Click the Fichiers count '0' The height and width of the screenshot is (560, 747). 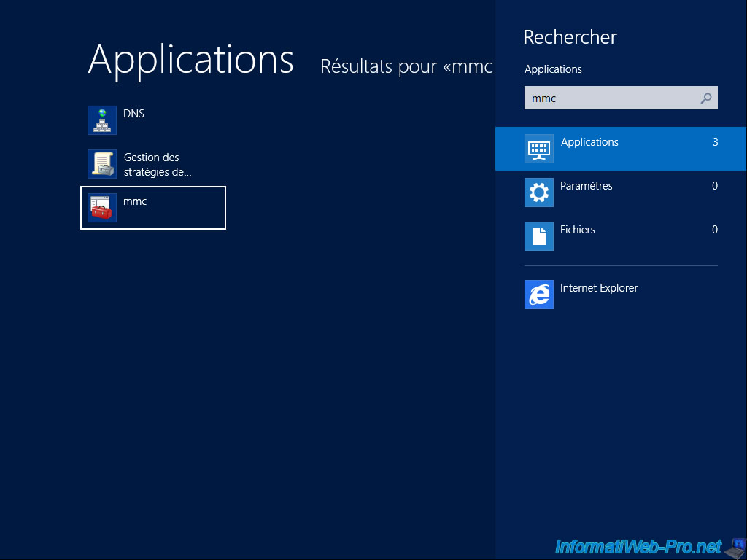click(x=715, y=230)
